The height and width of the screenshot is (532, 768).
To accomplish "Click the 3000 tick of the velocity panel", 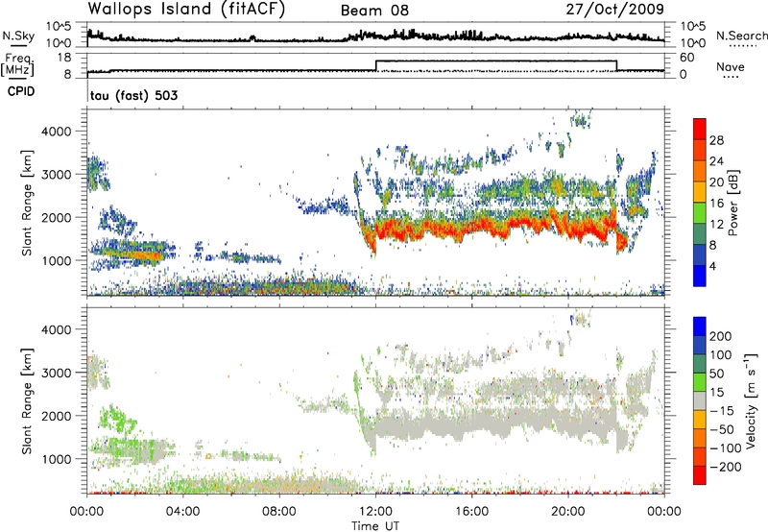I will click(x=56, y=373).
